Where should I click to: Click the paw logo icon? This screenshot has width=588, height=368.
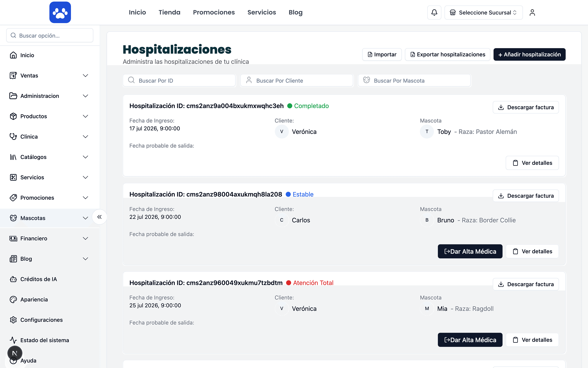pos(60,12)
